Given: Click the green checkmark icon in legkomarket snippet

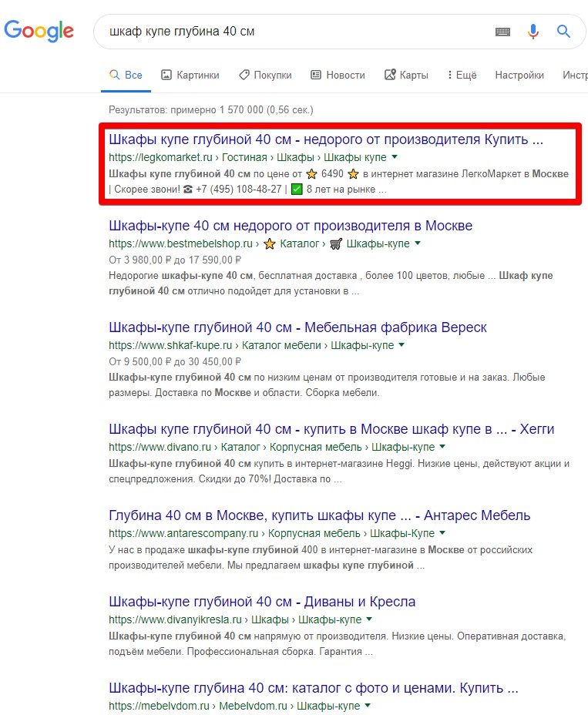Looking at the screenshot, I should coord(297,190).
